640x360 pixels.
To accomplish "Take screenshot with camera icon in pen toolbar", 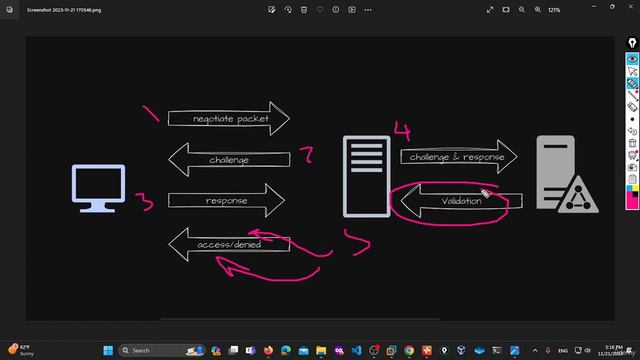I will (632, 167).
